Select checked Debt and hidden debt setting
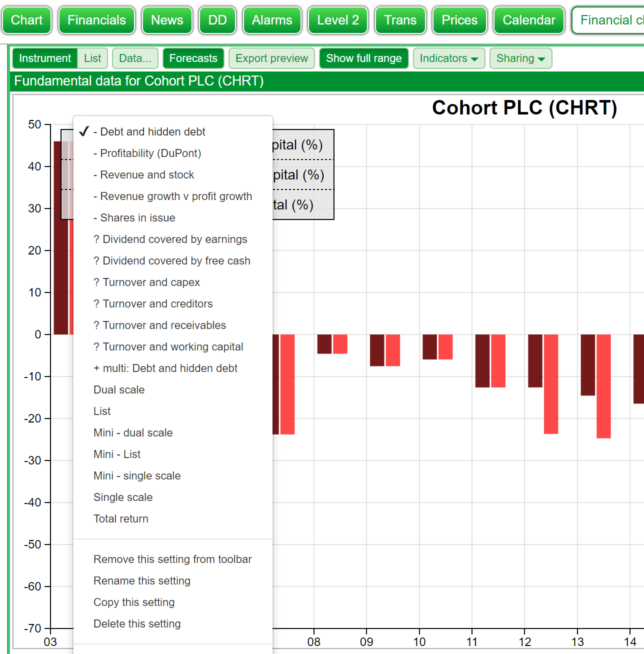The height and width of the screenshot is (654, 644). tap(173, 131)
